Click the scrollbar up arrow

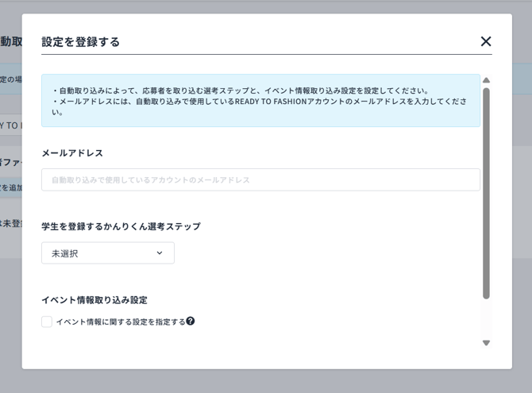(486, 80)
